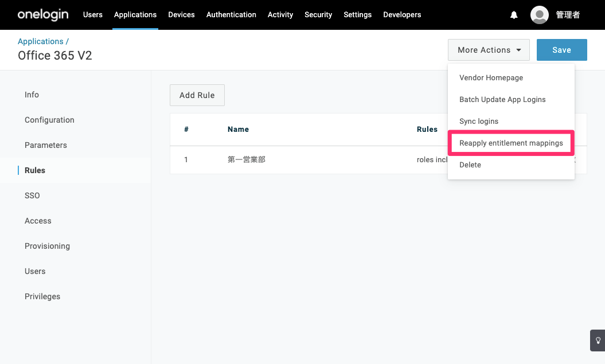Click the Rules column header

(x=427, y=129)
